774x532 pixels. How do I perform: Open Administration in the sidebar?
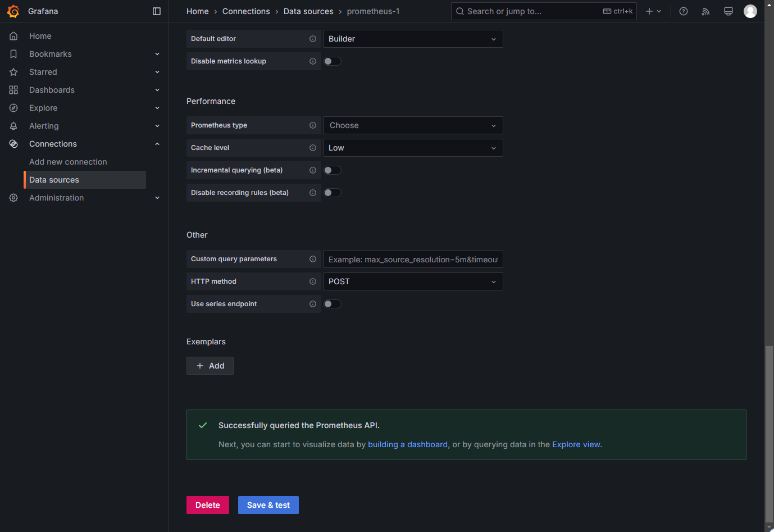point(56,198)
